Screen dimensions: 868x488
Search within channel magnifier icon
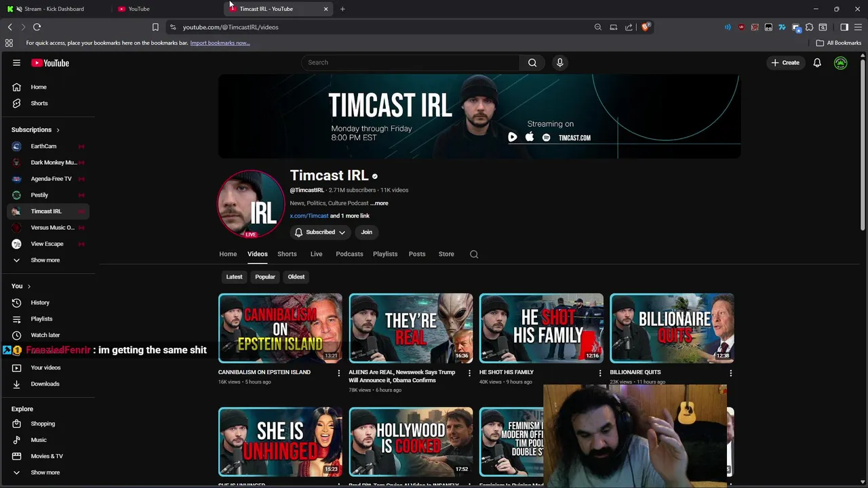pos(474,254)
